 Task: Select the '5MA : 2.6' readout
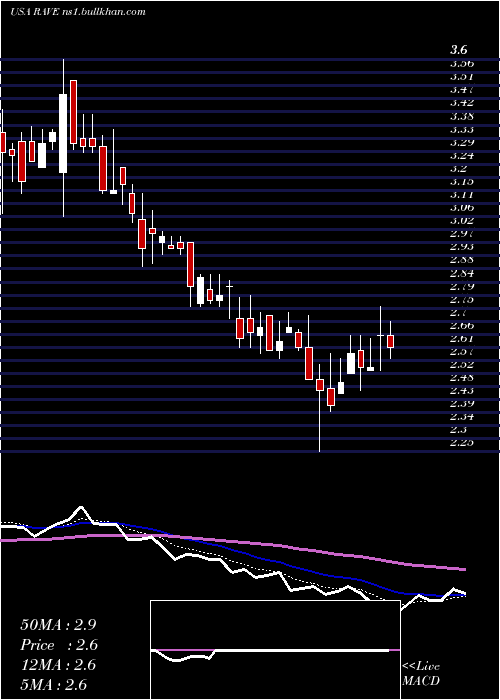click(x=53, y=685)
